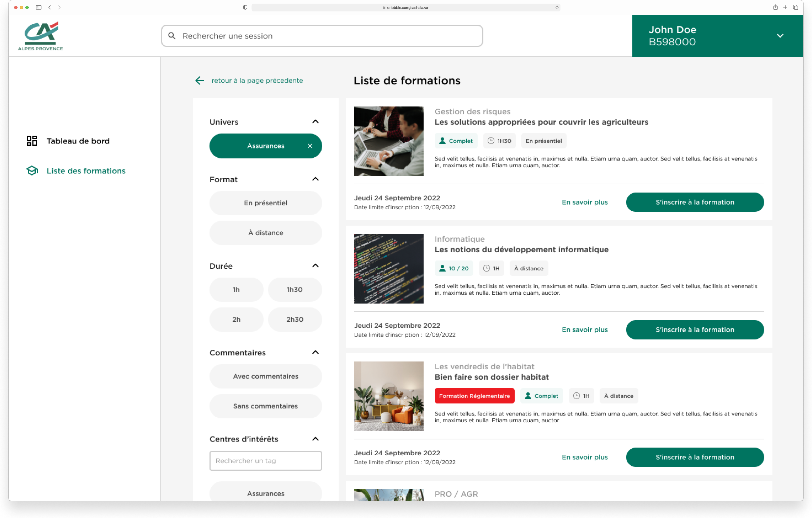Click the 'Les vendredis de l'habitat' category text
This screenshot has width=812, height=518.
pyautogui.click(x=484, y=366)
